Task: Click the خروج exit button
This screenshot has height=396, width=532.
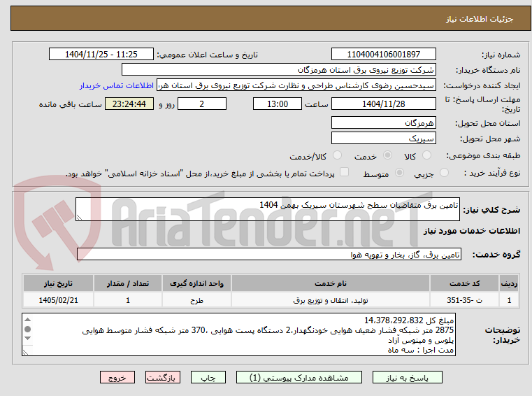Action: pos(117,377)
